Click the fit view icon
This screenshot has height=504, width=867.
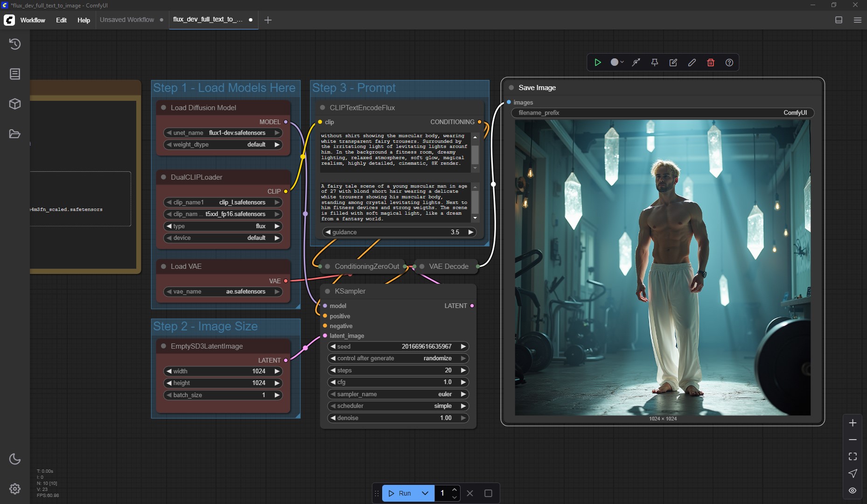pos(853,456)
